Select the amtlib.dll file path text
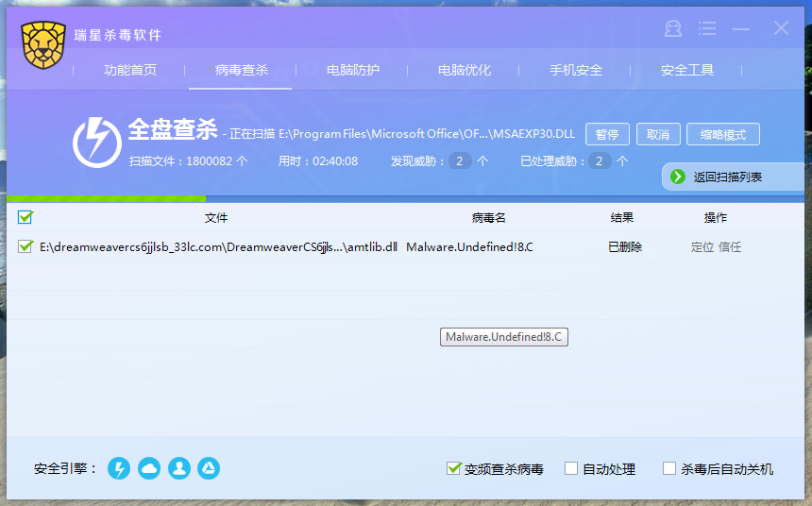 click(218, 247)
